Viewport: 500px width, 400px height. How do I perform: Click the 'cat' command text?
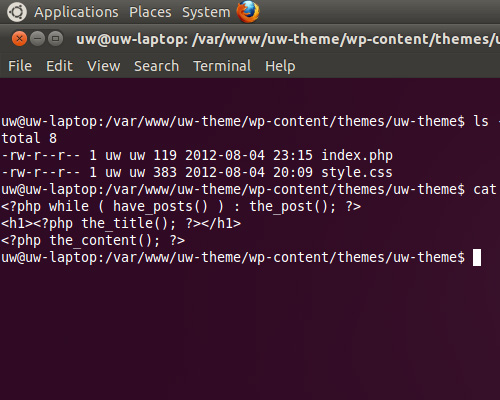485,189
